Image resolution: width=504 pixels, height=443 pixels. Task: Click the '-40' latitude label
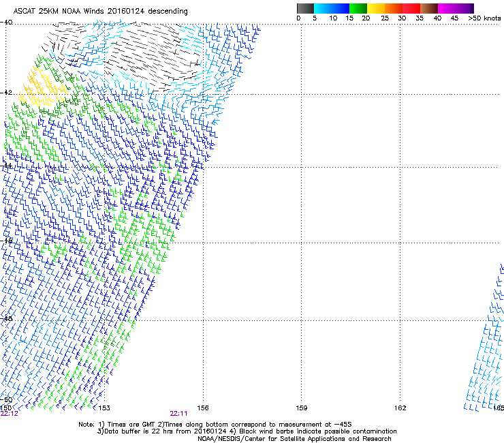(6, 22)
